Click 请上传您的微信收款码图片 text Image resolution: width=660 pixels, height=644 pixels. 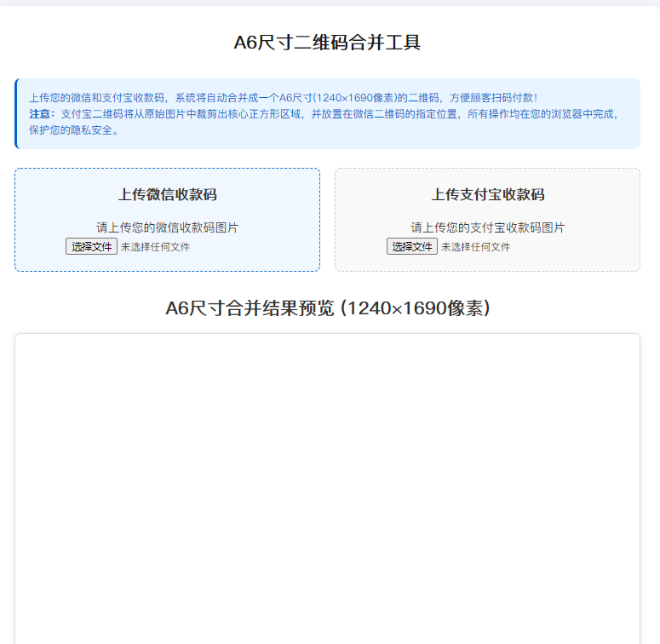(168, 227)
